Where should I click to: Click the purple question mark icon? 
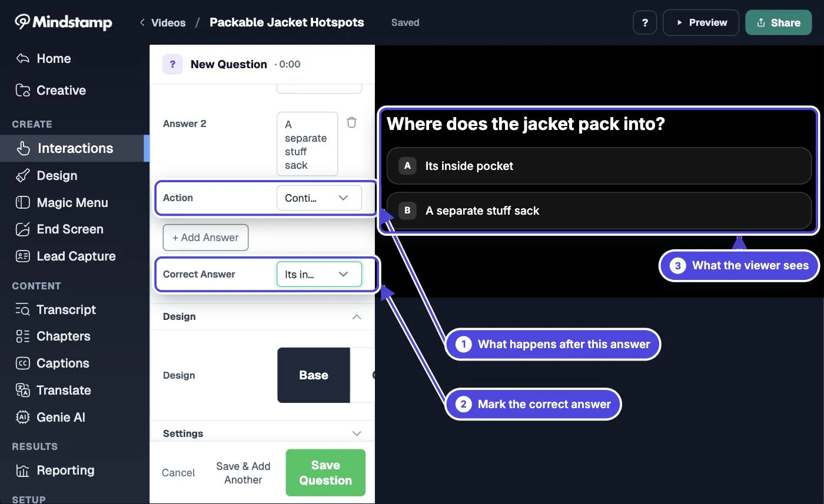pyautogui.click(x=172, y=64)
